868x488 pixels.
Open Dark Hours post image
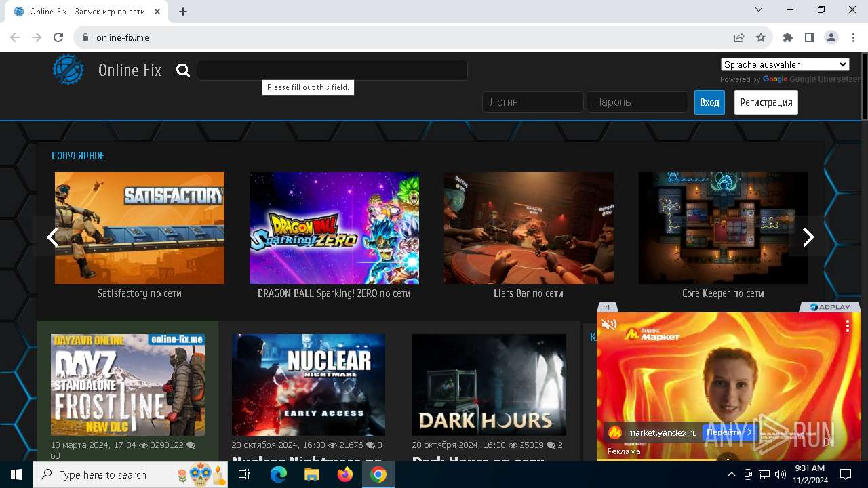point(489,384)
